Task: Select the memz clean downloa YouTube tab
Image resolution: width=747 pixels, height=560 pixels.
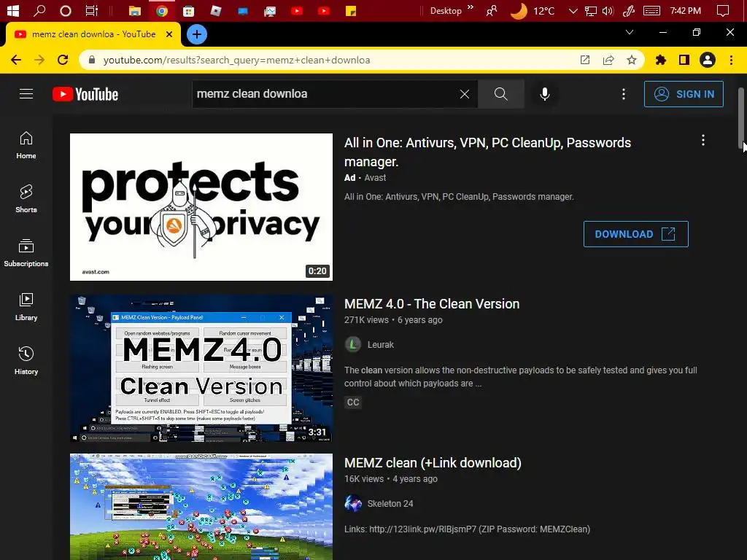Action: (93, 34)
